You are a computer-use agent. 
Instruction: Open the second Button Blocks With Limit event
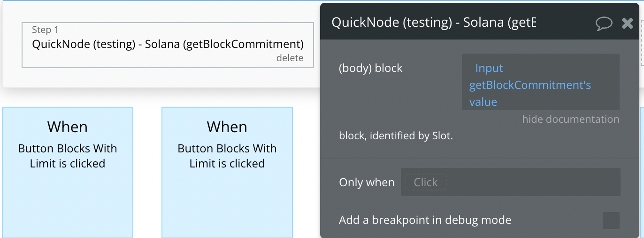[227, 172]
